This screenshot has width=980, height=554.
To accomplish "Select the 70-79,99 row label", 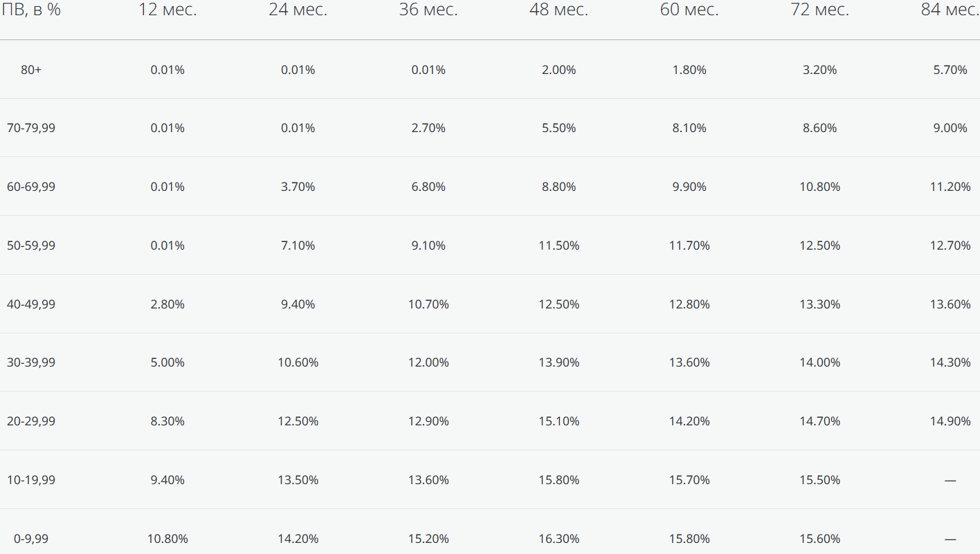I will point(31,128).
